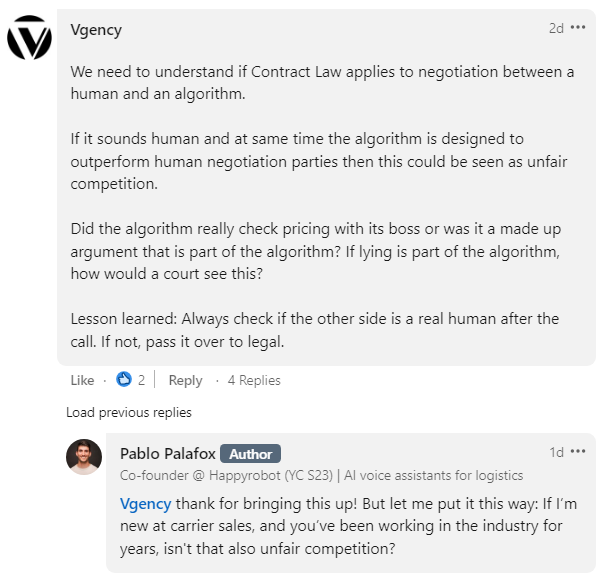Reply to Vgency's comment
Screen dimensions: 611x575
[x=185, y=380]
